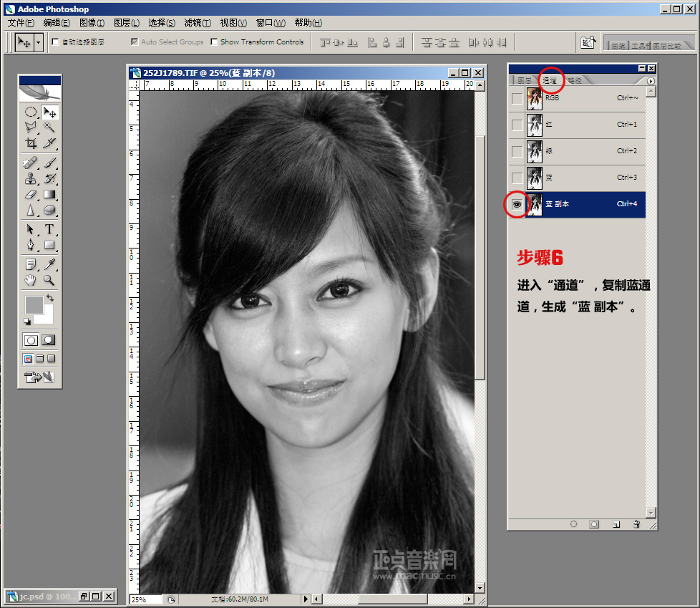Hide the 蓝 副本 channel eye
700x608 pixels.
[517, 205]
